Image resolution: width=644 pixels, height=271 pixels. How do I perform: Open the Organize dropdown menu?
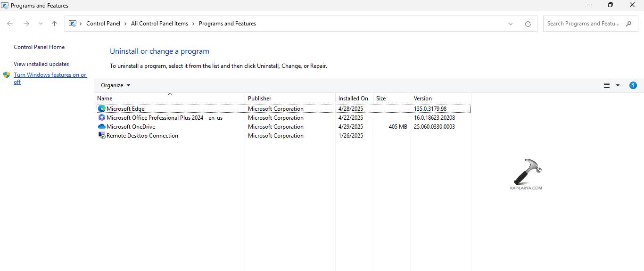[116, 85]
